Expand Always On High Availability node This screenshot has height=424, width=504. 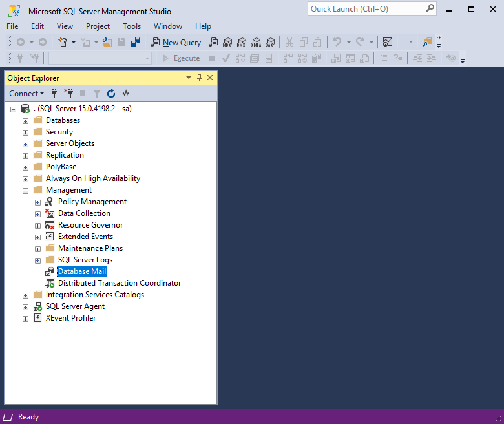(25, 179)
